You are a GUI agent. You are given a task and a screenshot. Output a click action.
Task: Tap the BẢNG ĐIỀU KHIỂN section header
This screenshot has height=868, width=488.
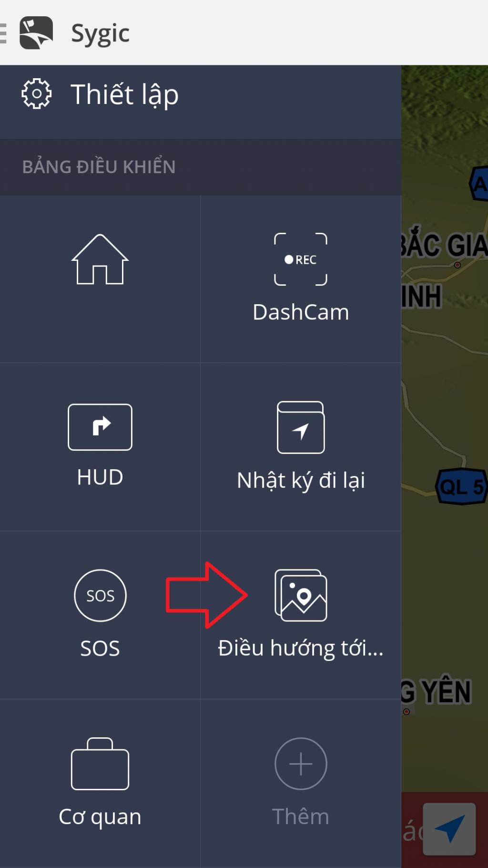coord(201,167)
